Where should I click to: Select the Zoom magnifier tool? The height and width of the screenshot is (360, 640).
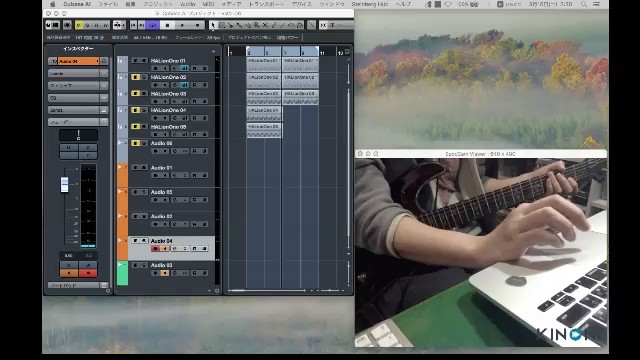coord(256,25)
